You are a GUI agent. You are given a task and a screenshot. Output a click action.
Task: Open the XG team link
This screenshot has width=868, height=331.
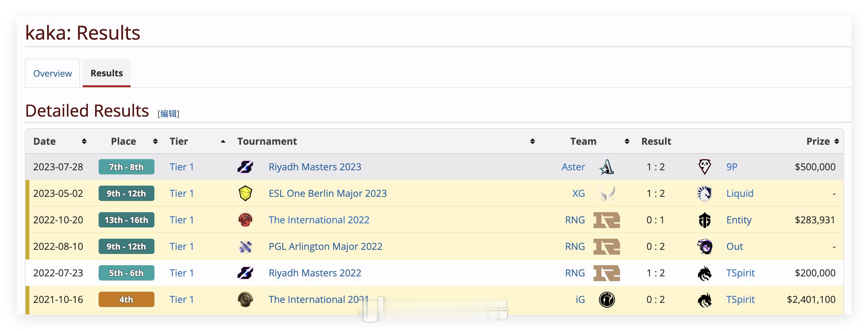click(579, 193)
